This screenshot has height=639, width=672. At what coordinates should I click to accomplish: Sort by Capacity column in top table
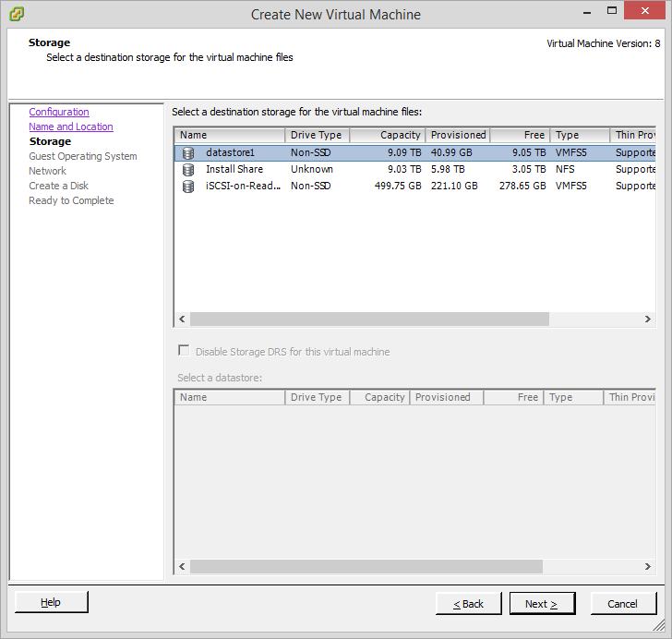(x=387, y=135)
